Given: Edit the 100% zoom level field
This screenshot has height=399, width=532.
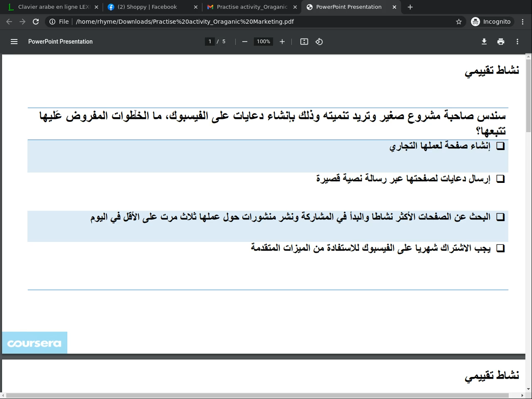Looking at the screenshot, I should click(264, 42).
